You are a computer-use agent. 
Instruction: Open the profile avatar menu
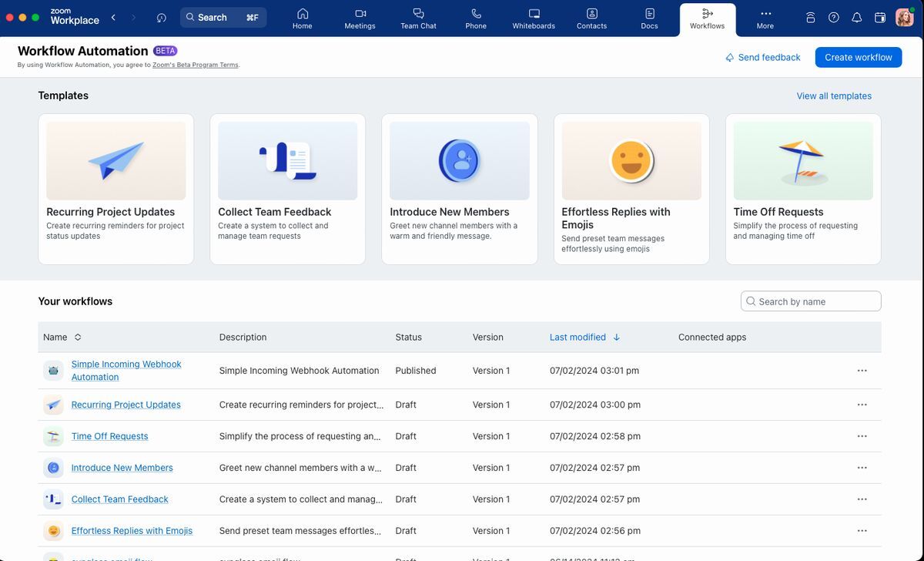(x=905, y=17)
